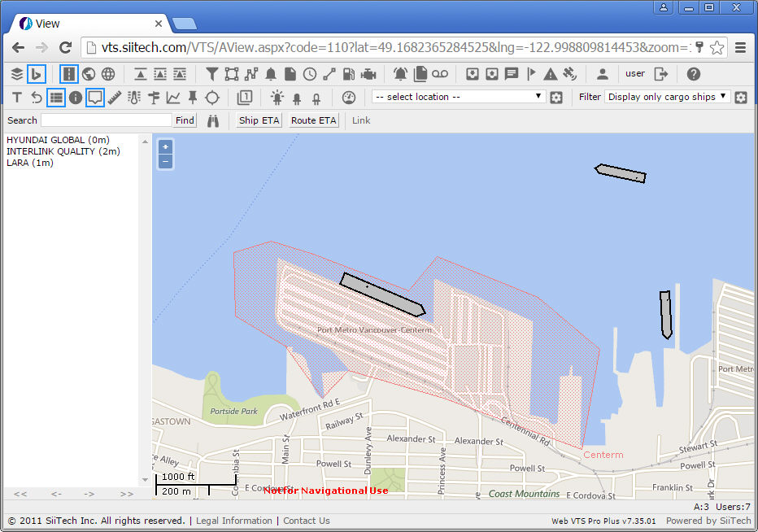Screen dimensions: 758x532
Task: Click the crosshair center target icon
Action: (212, 98)
